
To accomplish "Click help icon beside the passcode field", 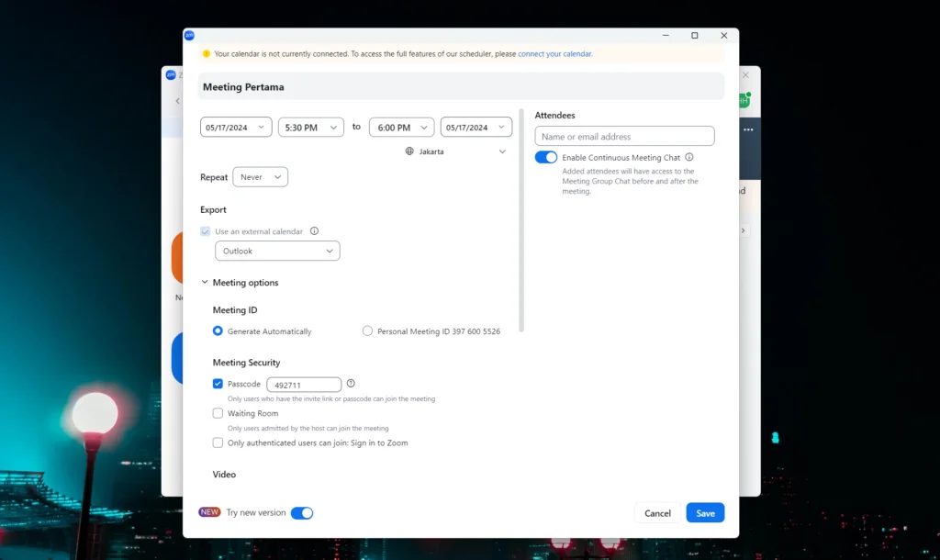I will pyautogui.click(x=351, y=384).
